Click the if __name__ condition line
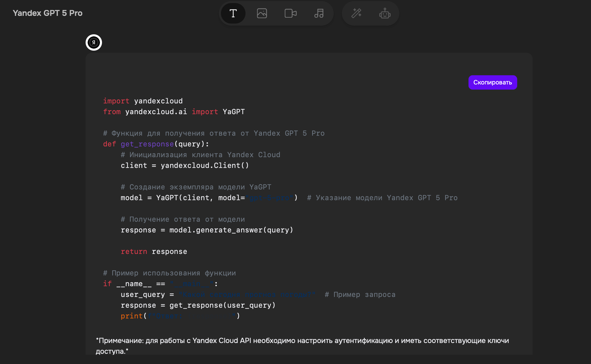The height and width of the screenshot is (364, 591). click(160, 284)
